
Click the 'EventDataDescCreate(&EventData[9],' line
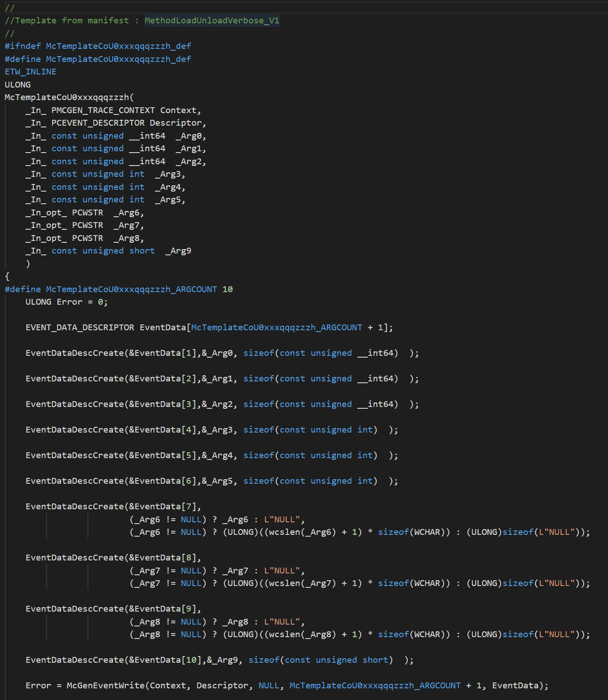coord(114,609)
